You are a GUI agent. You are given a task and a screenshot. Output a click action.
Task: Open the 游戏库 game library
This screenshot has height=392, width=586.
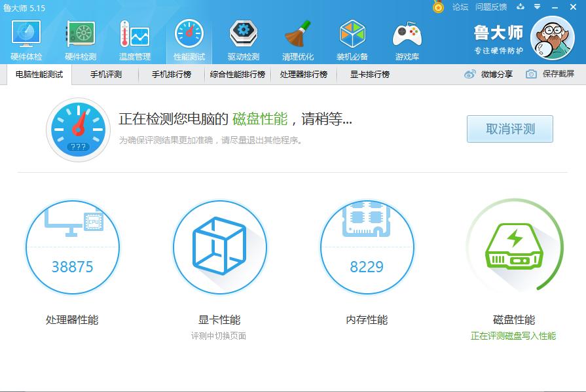click(407, 37)
